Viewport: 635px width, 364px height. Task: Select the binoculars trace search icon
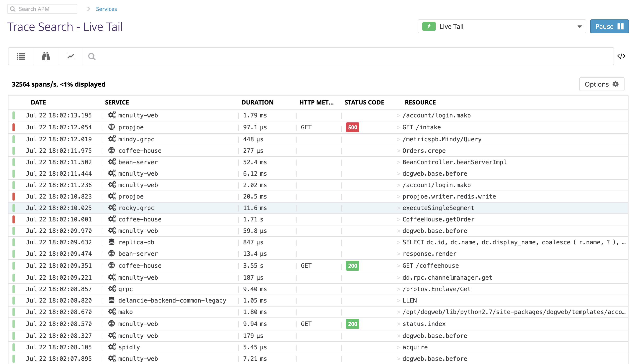click(45, 56)
